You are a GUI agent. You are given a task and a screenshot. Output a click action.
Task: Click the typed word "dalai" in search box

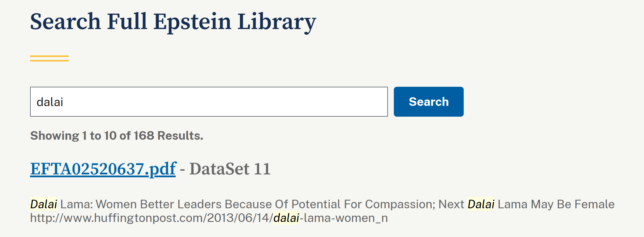[x=50, y=102]
